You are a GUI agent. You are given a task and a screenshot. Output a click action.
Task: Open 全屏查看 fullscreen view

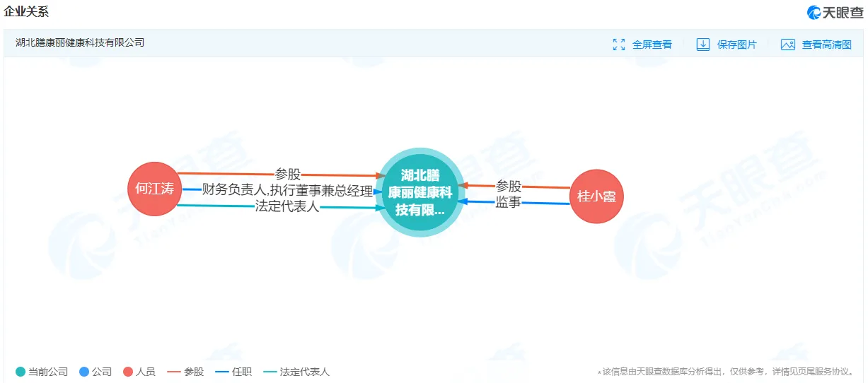click(652, 45)
